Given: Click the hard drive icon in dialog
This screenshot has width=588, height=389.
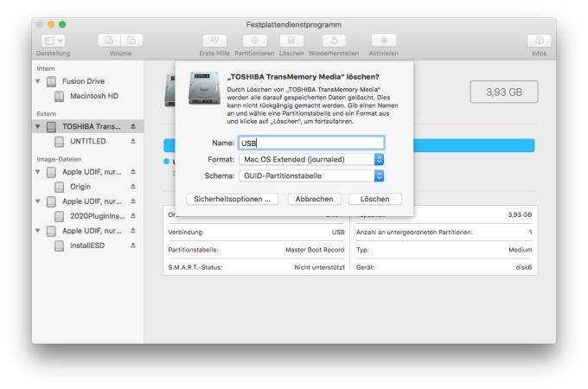Looking at the screenshot, I should click(x=204, y=87).
